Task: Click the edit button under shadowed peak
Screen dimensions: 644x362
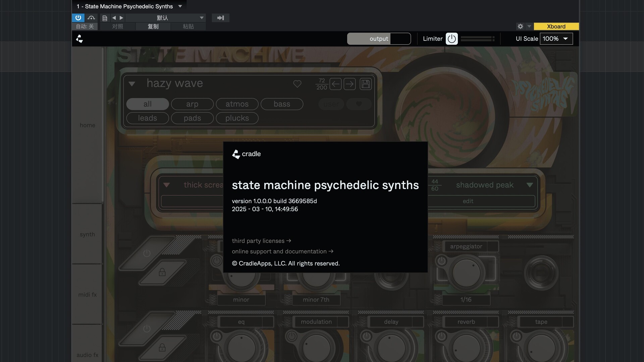Action: tap(481, 201)
